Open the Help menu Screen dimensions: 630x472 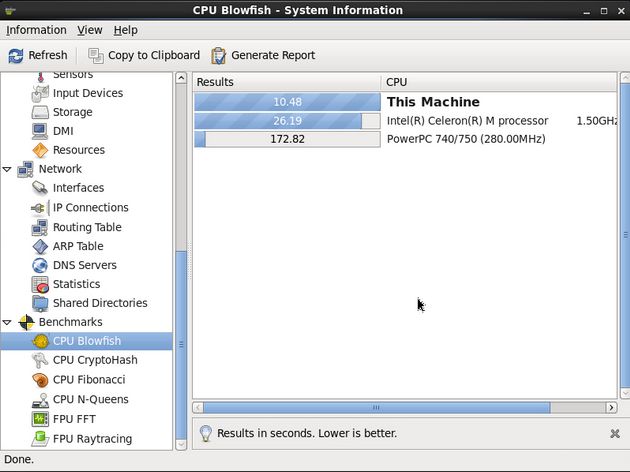125,30
